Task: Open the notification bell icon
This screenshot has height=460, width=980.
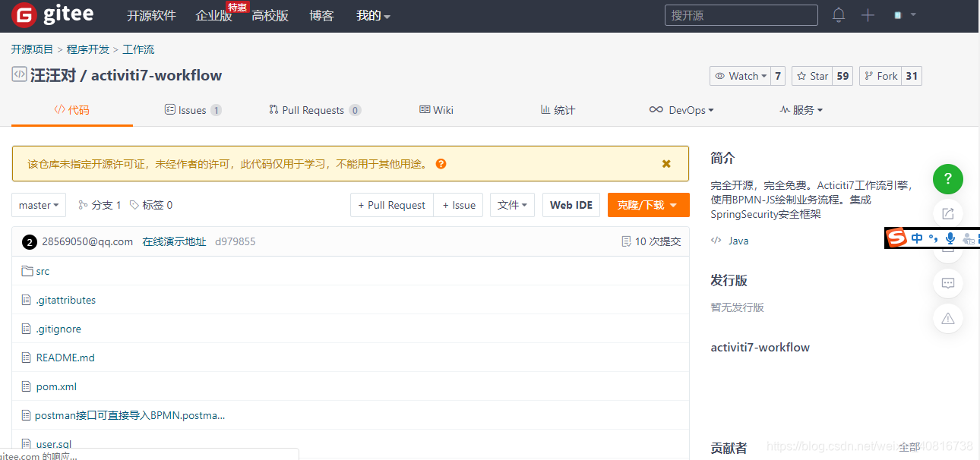Action: [839, 15]
